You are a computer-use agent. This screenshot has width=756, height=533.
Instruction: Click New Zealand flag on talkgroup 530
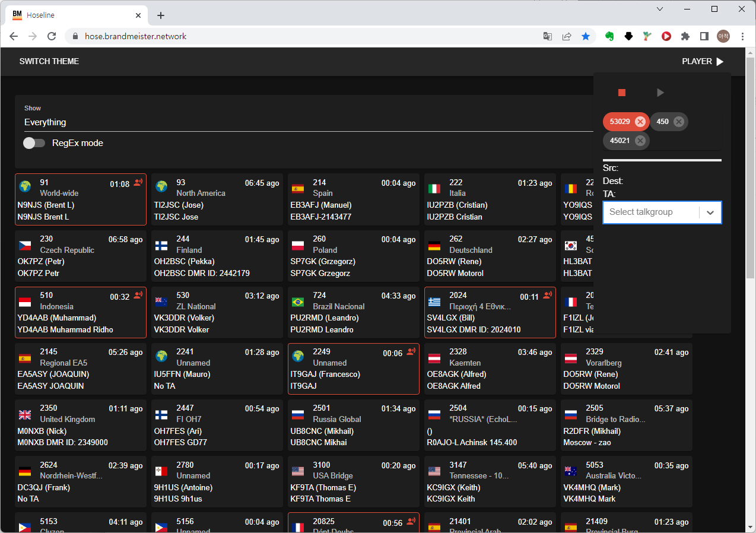click(161, 302)
